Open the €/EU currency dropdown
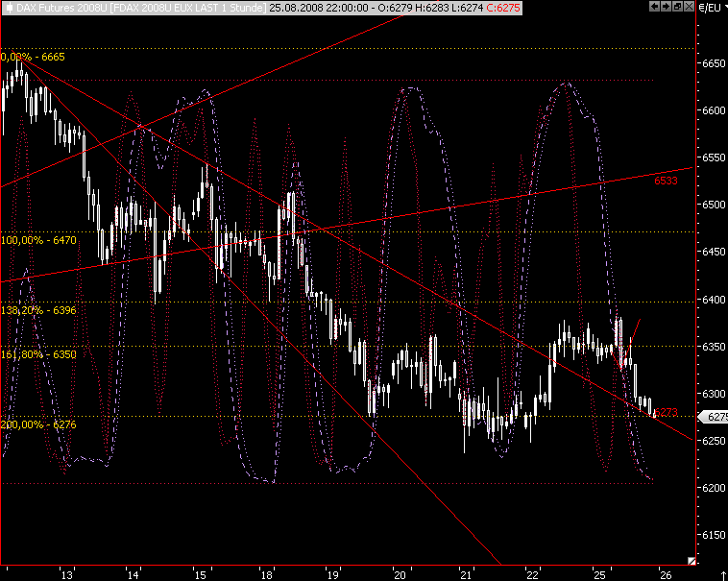 tap(714, 8)
